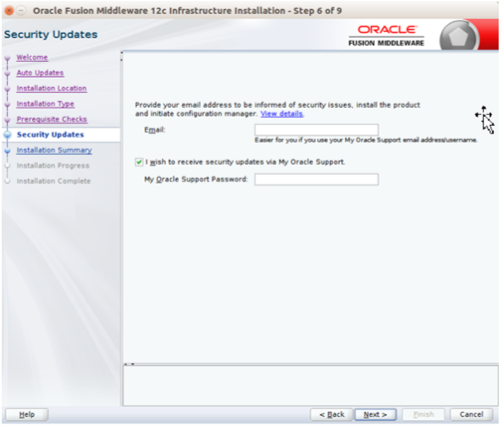
Task: Click the Next button
Action: (x=376, y=414)
